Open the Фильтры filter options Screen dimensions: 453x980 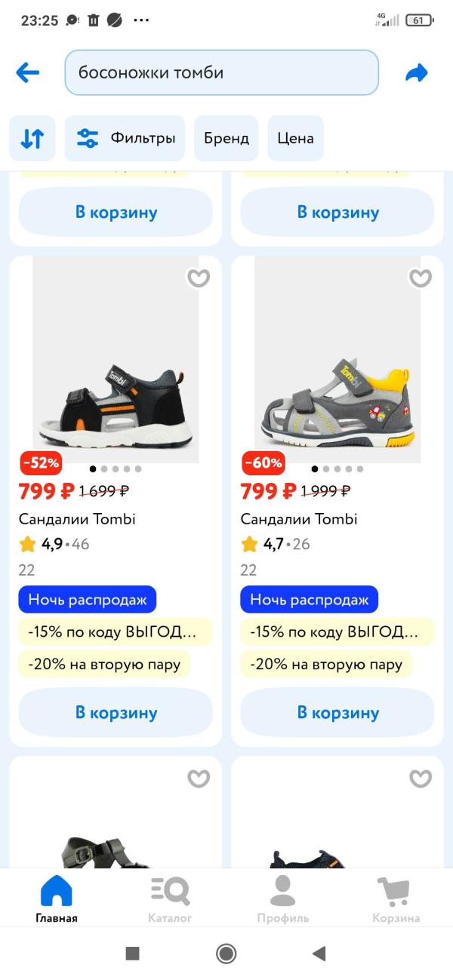[x=125, y=138]
